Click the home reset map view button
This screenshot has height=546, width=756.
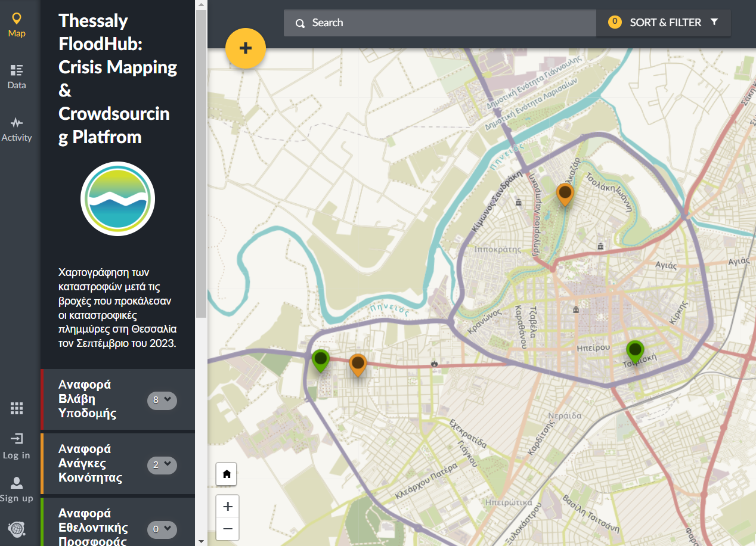(x=227, y=474)
